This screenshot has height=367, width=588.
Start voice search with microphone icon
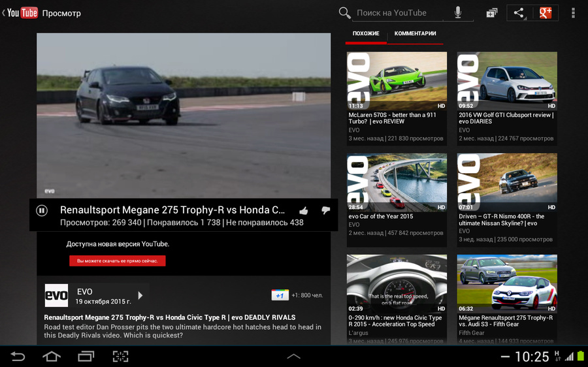point(458,13)
